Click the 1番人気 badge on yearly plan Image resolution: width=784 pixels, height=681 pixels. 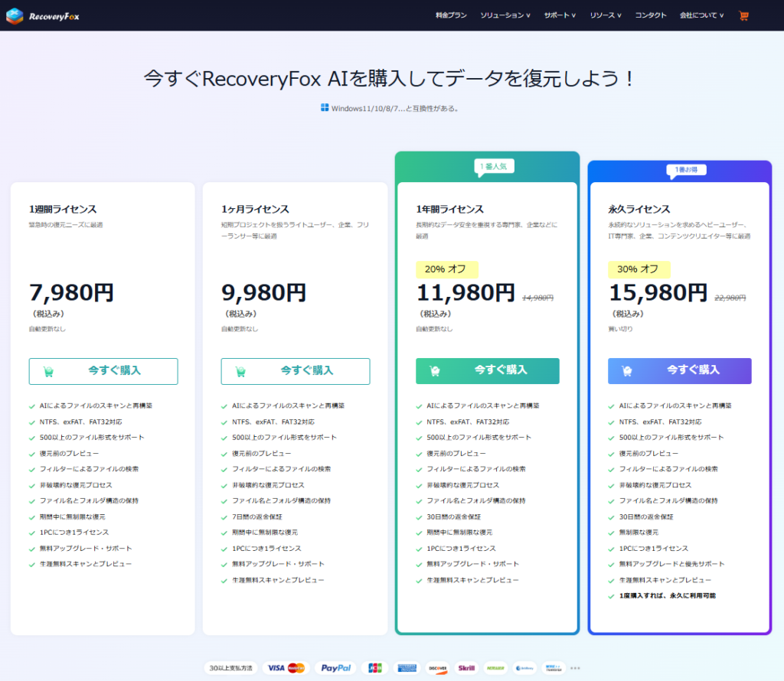click(494, 166)
